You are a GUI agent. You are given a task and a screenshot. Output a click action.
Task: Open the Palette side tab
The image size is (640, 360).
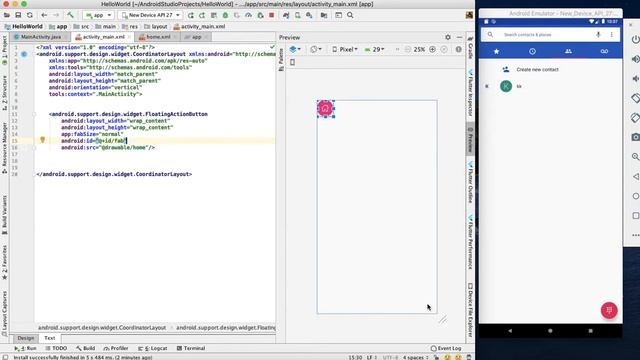pyautogui.click(x=281, y=59)
